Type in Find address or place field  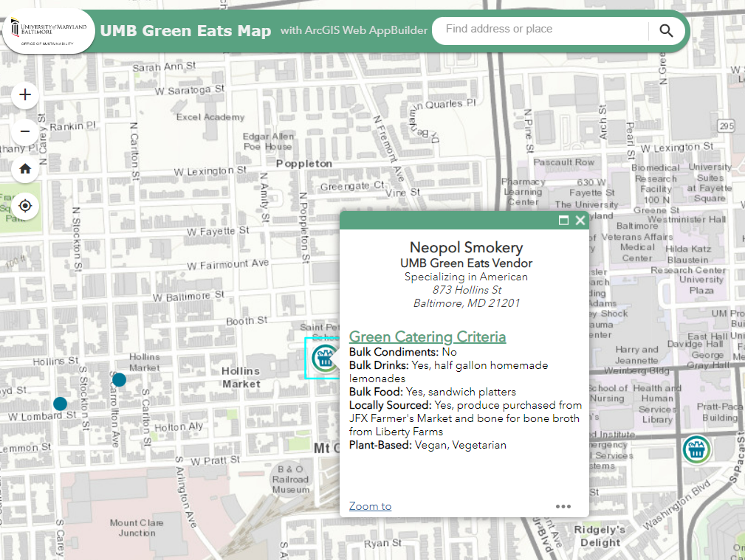pyautogui.click(x=539, y=30)
